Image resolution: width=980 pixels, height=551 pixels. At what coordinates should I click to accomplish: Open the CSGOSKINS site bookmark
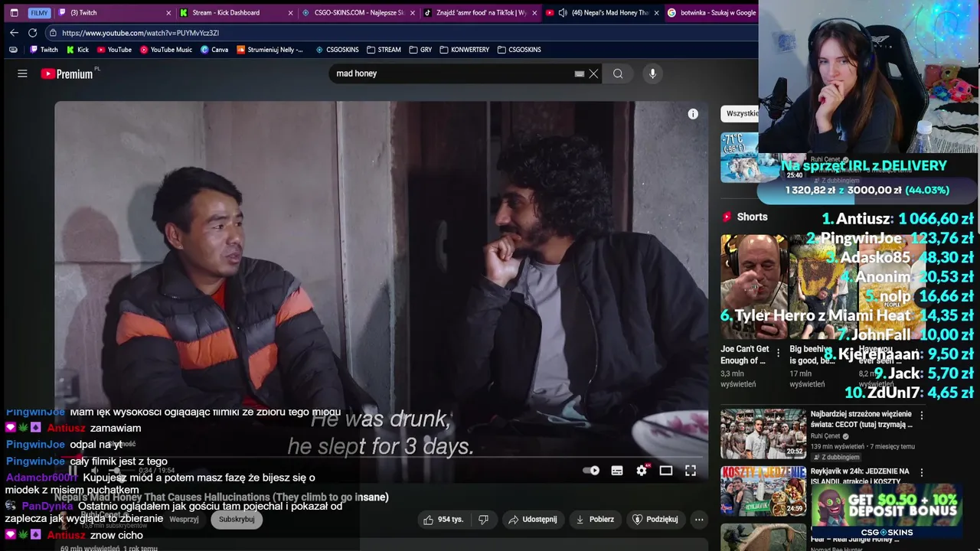click(337, 50)
